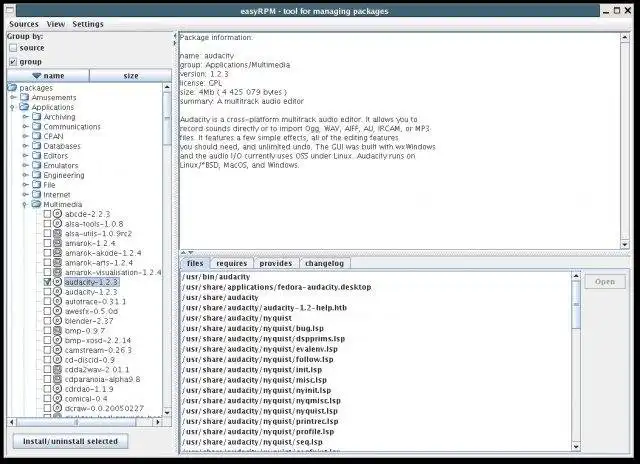
Task: Click the package icon beside camstream-0.26.3
Action: (x=58, y=350)
